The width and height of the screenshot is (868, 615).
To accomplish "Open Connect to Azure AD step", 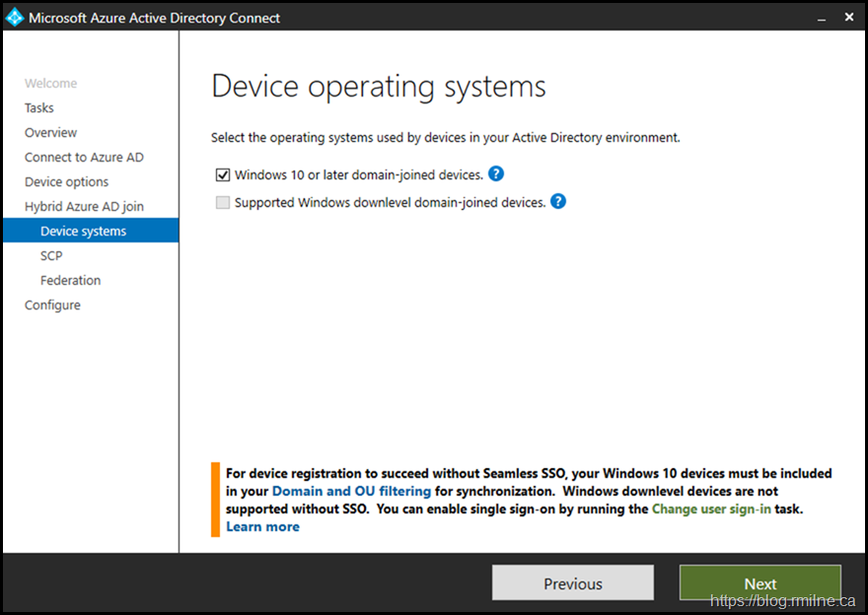I will 84,158.
